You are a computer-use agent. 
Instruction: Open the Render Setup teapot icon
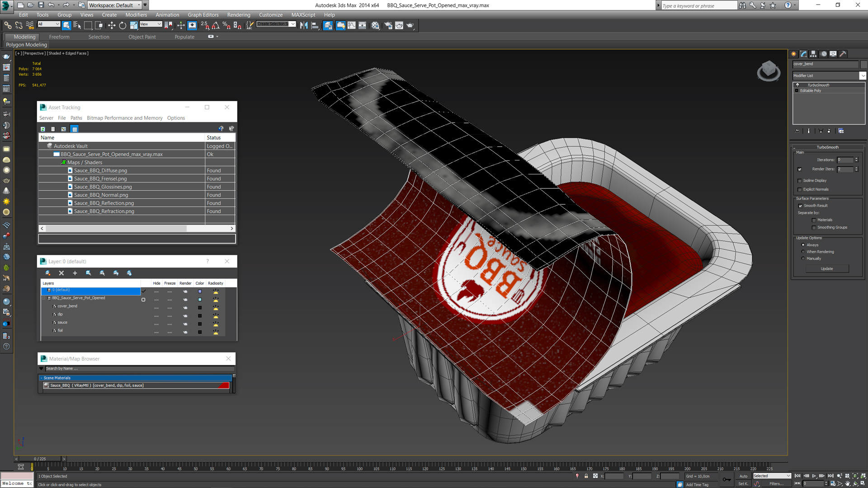point(388,25)
